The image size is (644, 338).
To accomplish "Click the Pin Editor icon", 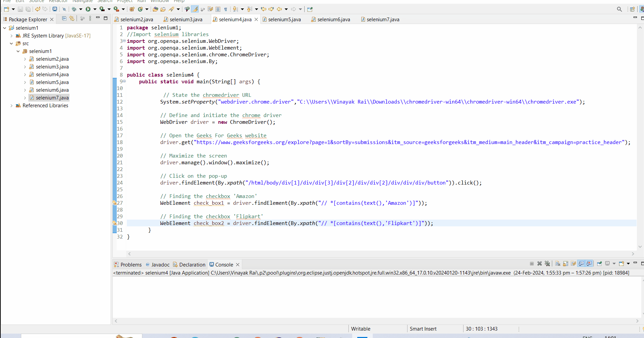I will click(x=310, y=9).
